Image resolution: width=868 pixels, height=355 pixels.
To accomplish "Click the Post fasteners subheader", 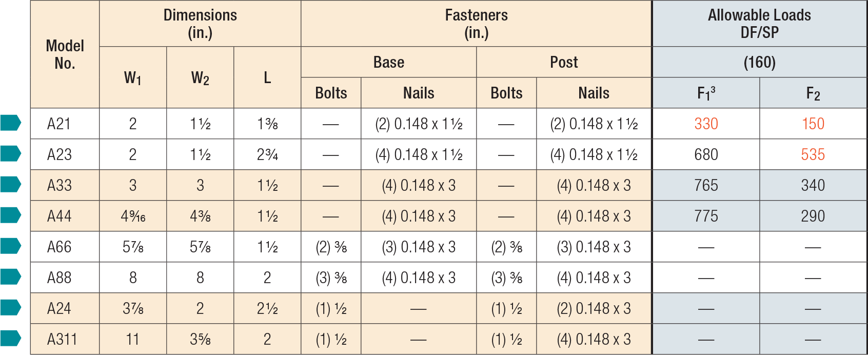I will coord(564,62).
